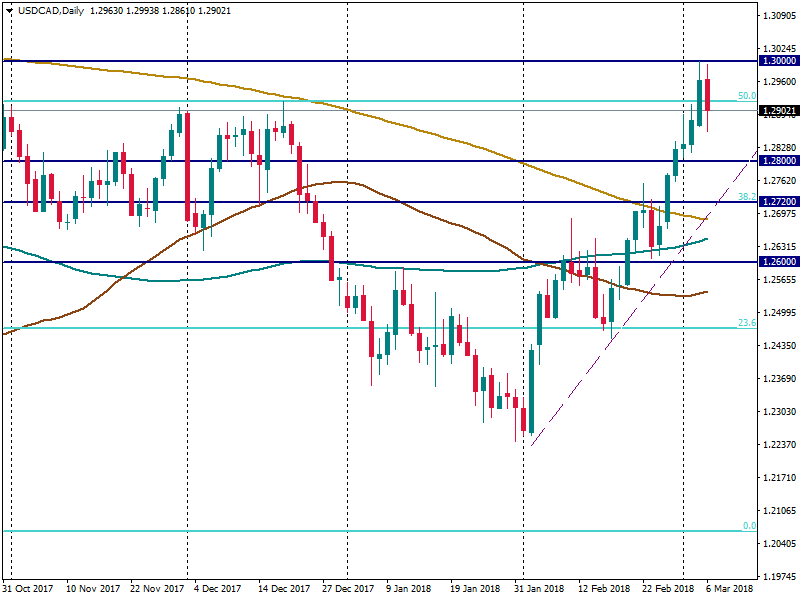Click the 1.24995 price axis value
The width and height of the screenshot is (800, 600).
pyautogui.click(x=777, y=313)
